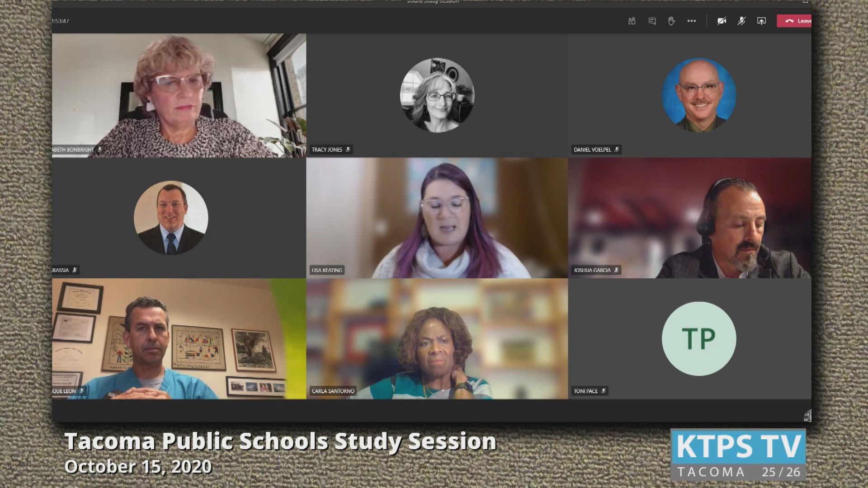868x488 pixels.
Task: Click the TP avatar for Toni Pace
Action: click(699, 338)
